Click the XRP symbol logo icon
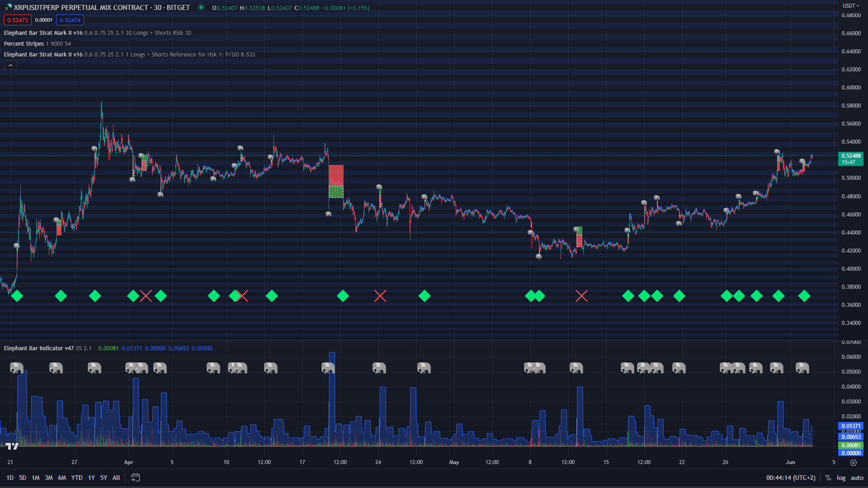This screenshot has height=488, width=868. coord(8,7)
